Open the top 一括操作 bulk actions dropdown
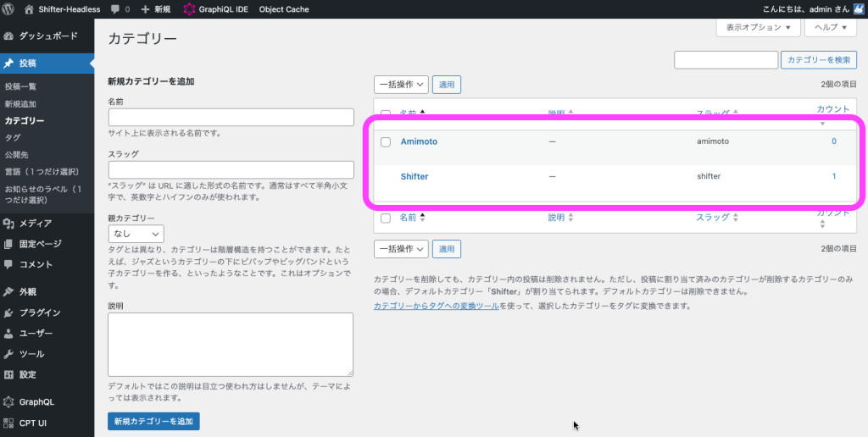Image resolution: width=868 pixels, height=437 pixels. 401,85
